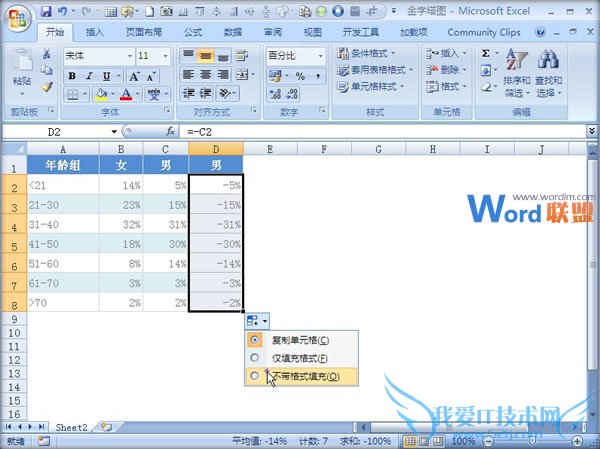Apply the yellow fill color bucket
The height and width of the screenshot is (449, 600).
click(x=101, y=94)
